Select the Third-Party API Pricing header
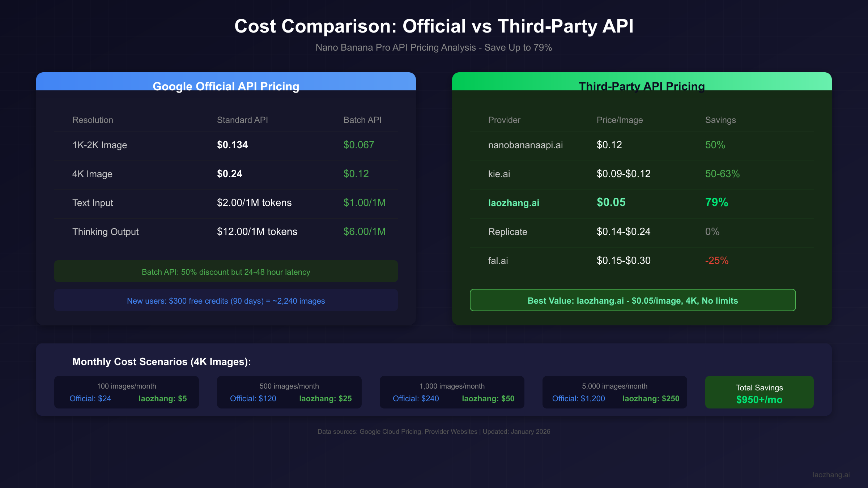868x488 pixels. pos(642,86)
